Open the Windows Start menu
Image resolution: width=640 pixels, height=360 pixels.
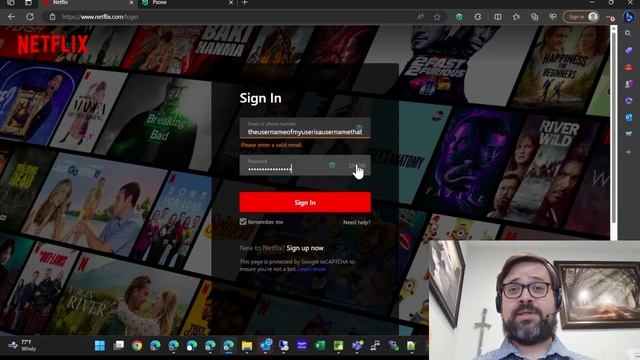(x=100, y=346)
